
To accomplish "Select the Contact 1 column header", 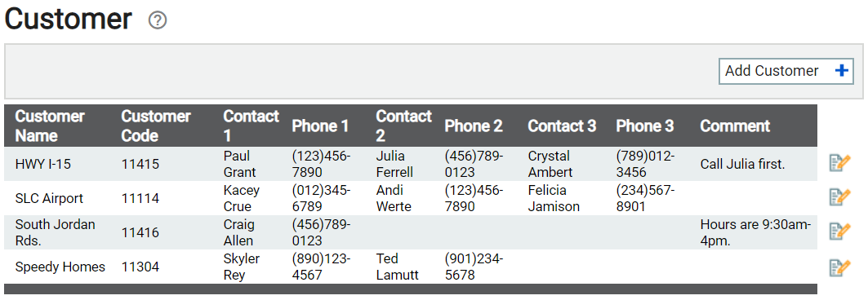I will (x=251, y=126).
